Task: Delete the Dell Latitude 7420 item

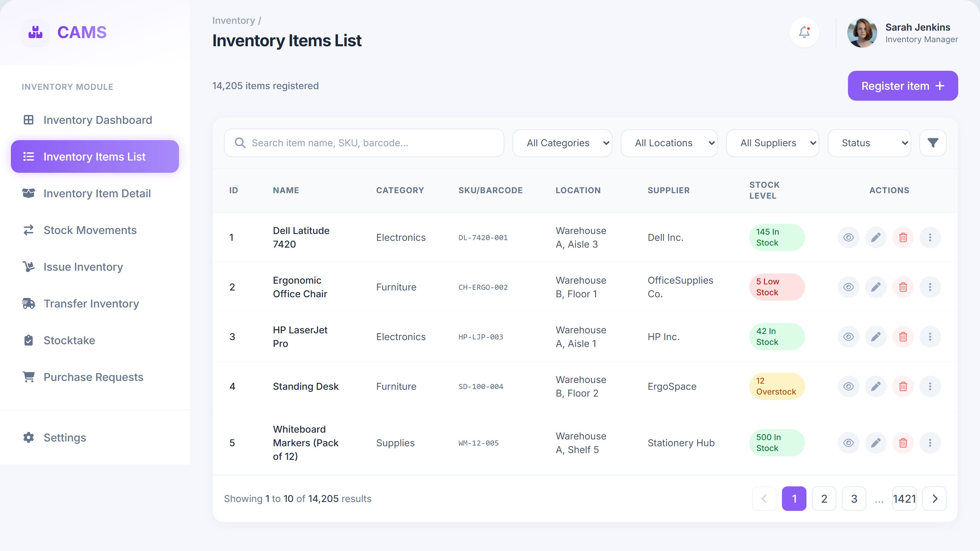Action: tap(903, 238)
